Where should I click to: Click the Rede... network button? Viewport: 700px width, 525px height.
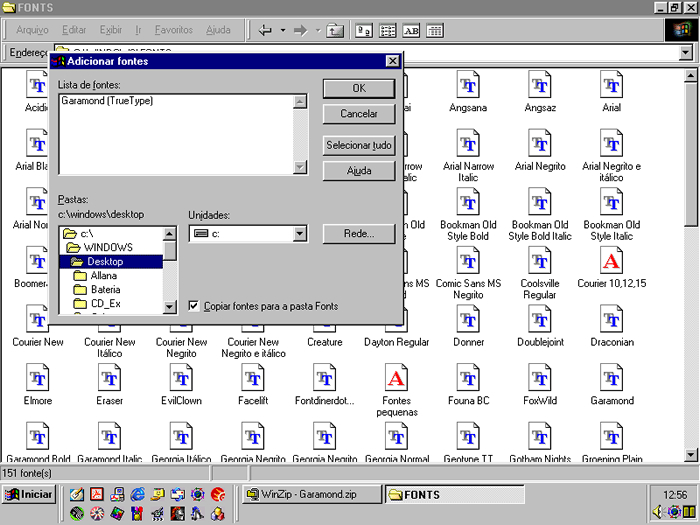click(359, 233)
